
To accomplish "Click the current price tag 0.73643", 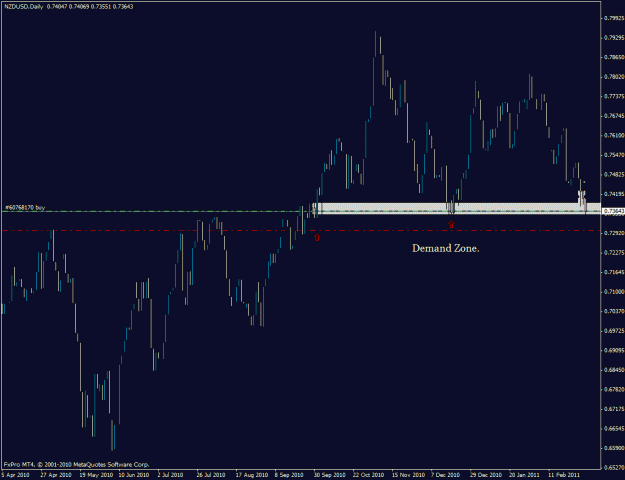I will tap(613, 210).
